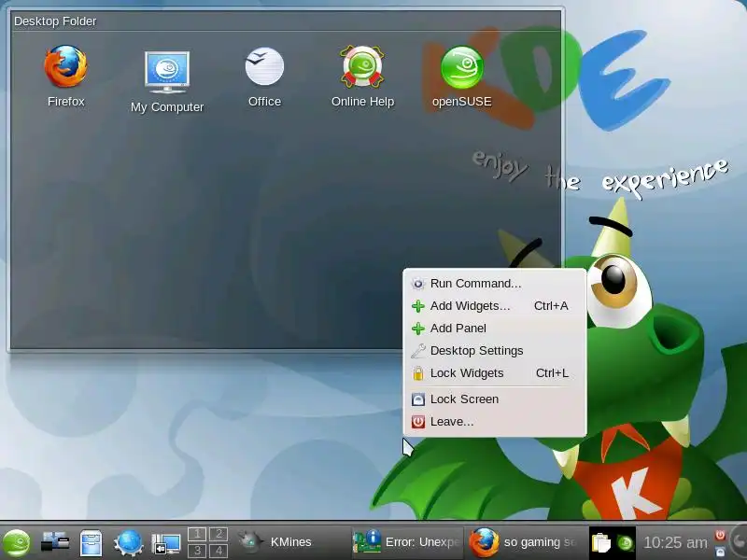747x560 pixels.
Task: Click the small lock screen panel icon
Action: click(720, 551)
